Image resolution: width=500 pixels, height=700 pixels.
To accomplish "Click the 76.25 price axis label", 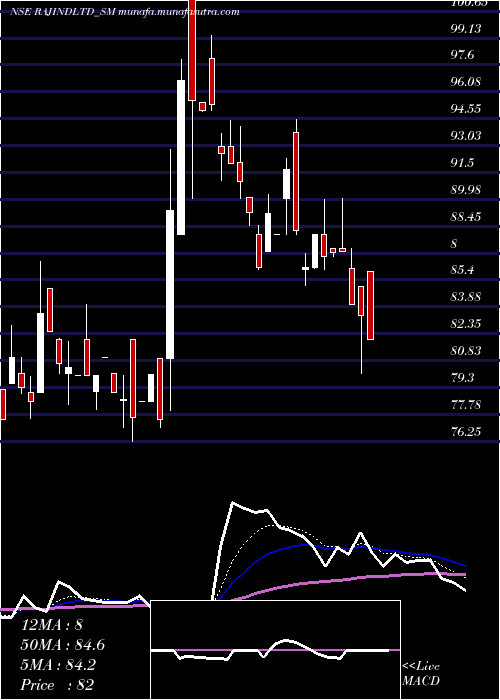I will [466, 432].
